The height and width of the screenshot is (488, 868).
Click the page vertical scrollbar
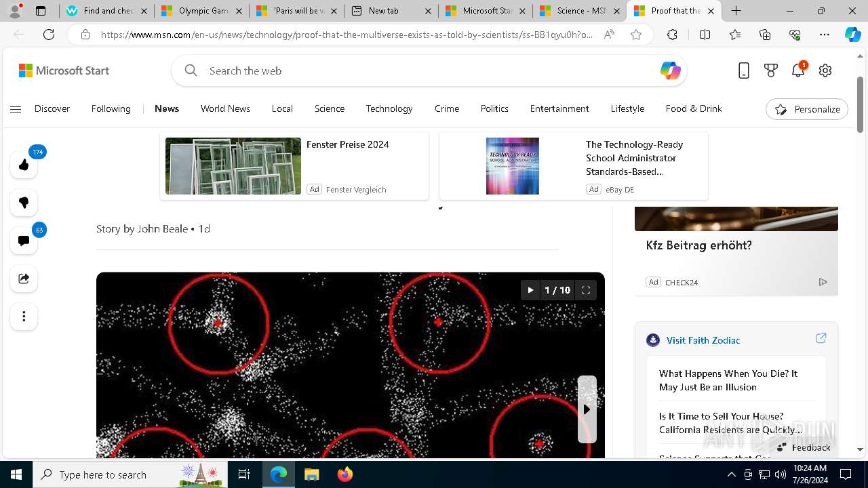coord(861,105)
